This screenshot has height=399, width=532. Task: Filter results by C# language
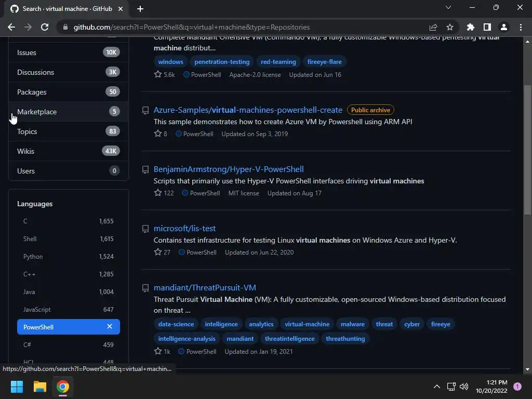[x=69, y=345]
